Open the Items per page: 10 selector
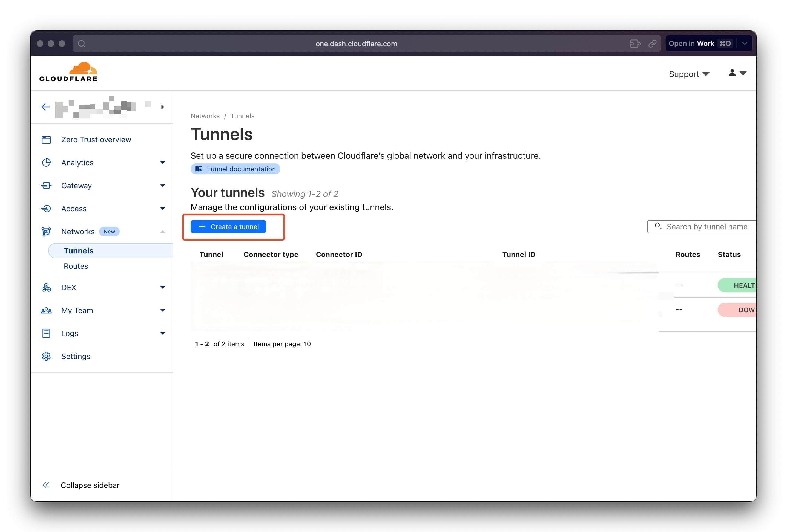 pyautogui.click(x=282, y=344)
